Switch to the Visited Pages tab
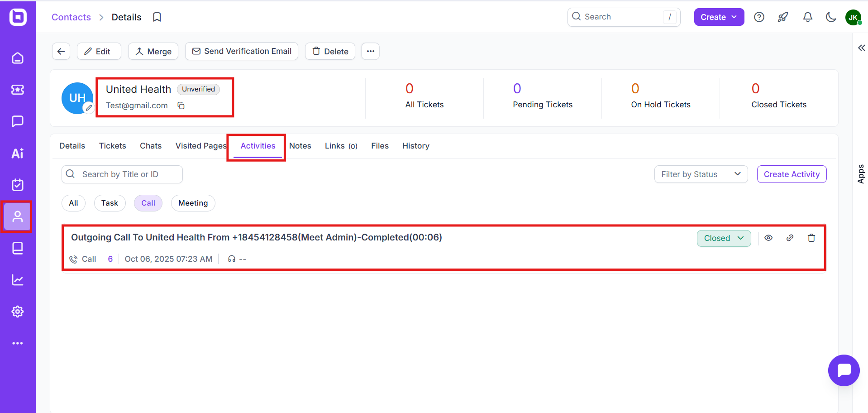The image size is (868, 413). pyautogui.click(x=201, y=146)
